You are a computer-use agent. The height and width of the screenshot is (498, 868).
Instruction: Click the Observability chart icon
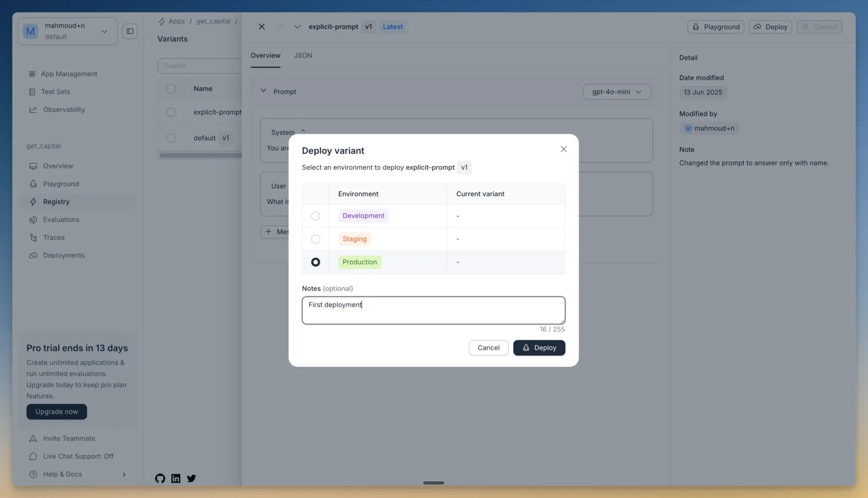(x=33, y=110)
